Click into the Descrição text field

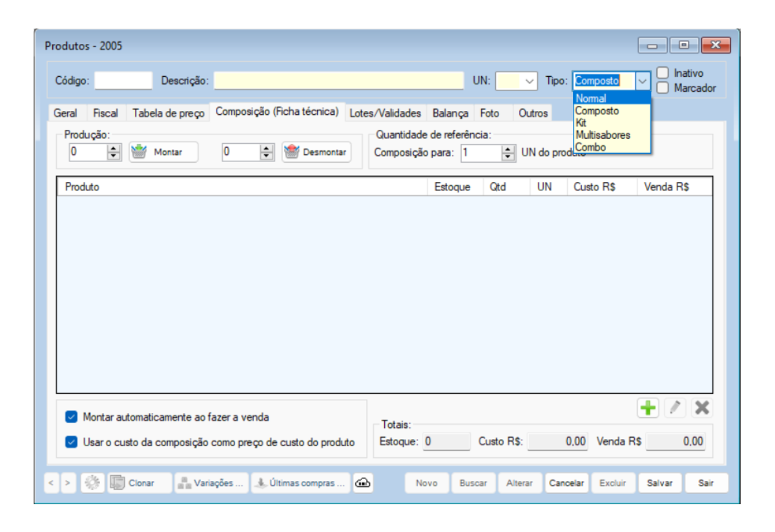point(338,81)
